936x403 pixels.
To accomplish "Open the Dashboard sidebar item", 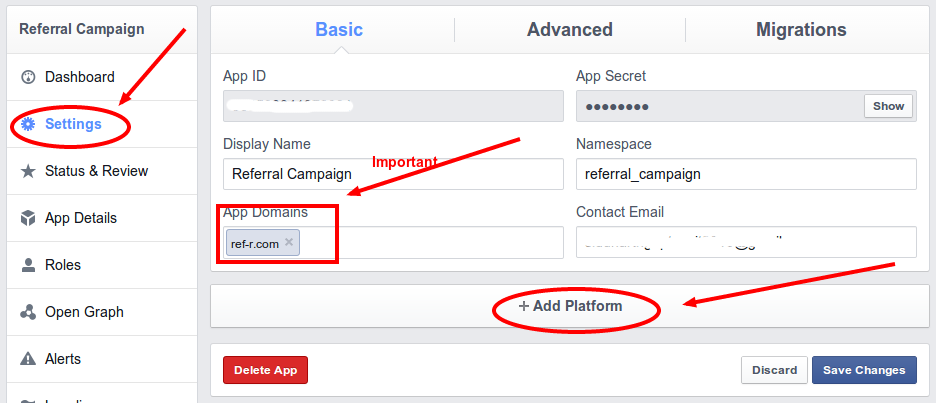I will click(102, 77).
